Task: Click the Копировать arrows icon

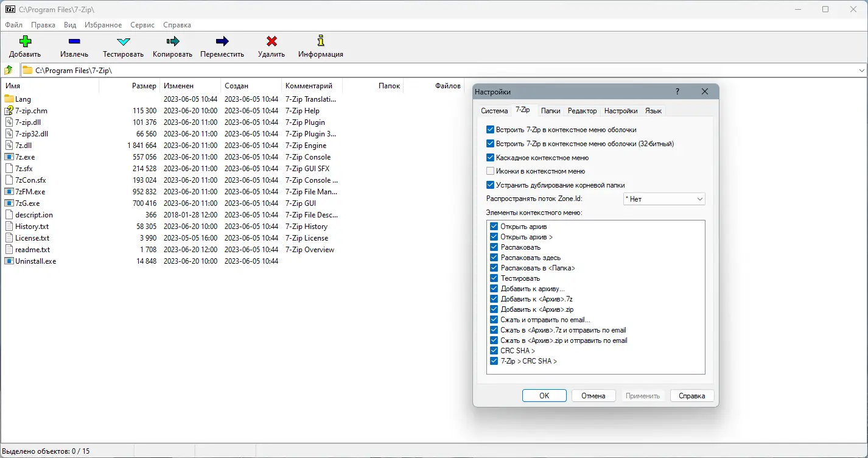Action: [173, 41]
